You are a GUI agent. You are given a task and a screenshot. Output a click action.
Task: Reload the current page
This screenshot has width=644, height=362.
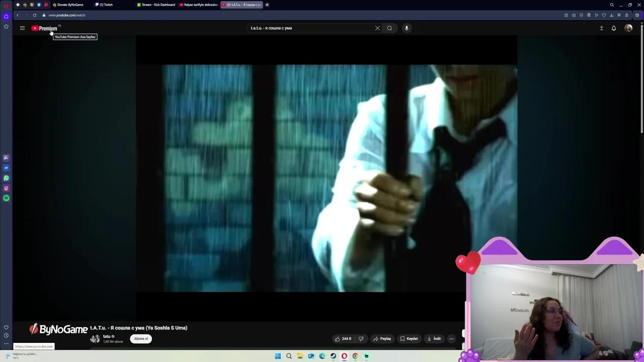click(35, 15)
